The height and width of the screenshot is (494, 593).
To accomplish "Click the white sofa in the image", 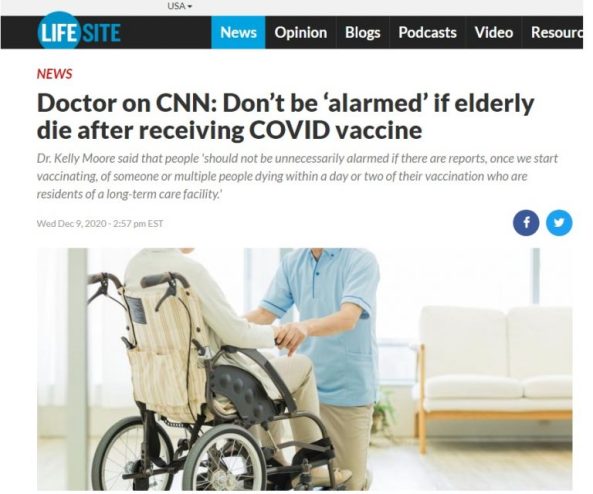I will click(x=494, y=373).
